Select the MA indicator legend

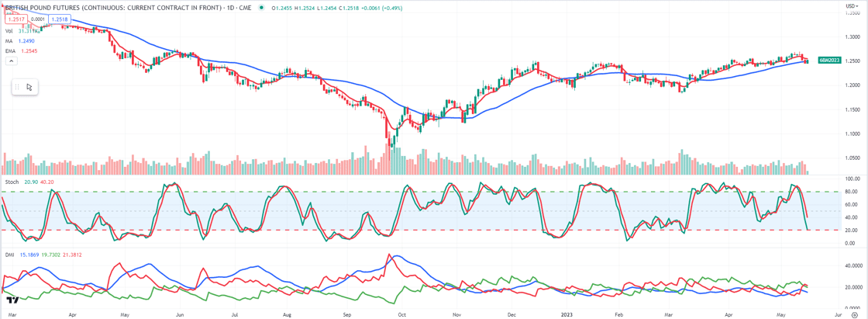pyautogui.click(x=9, y=41)
